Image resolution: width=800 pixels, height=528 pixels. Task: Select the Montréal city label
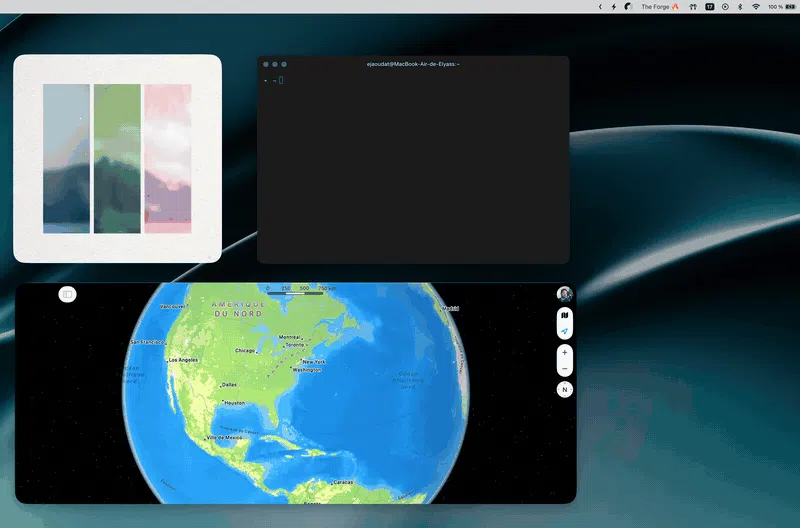tap(289, 337)
